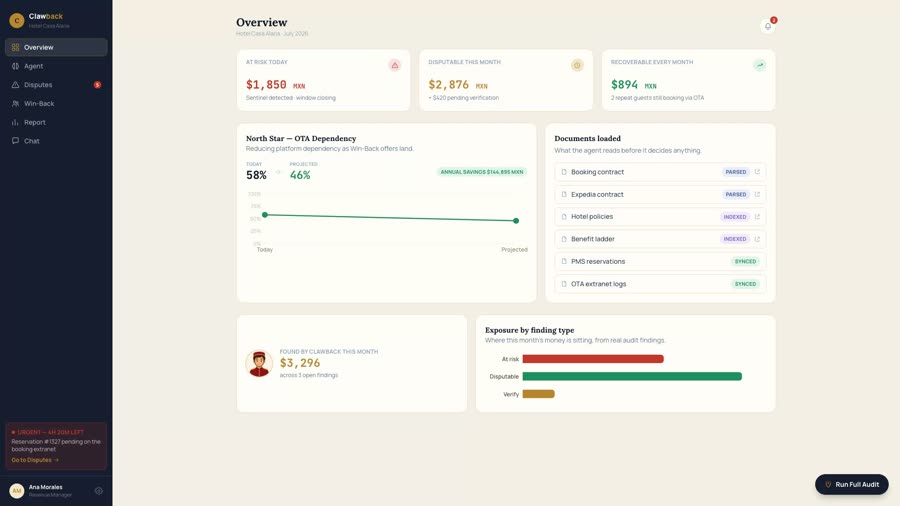Click the bellhop mascot avatar
The height and width of the screenshot is (506, 900).
point(259,363)
